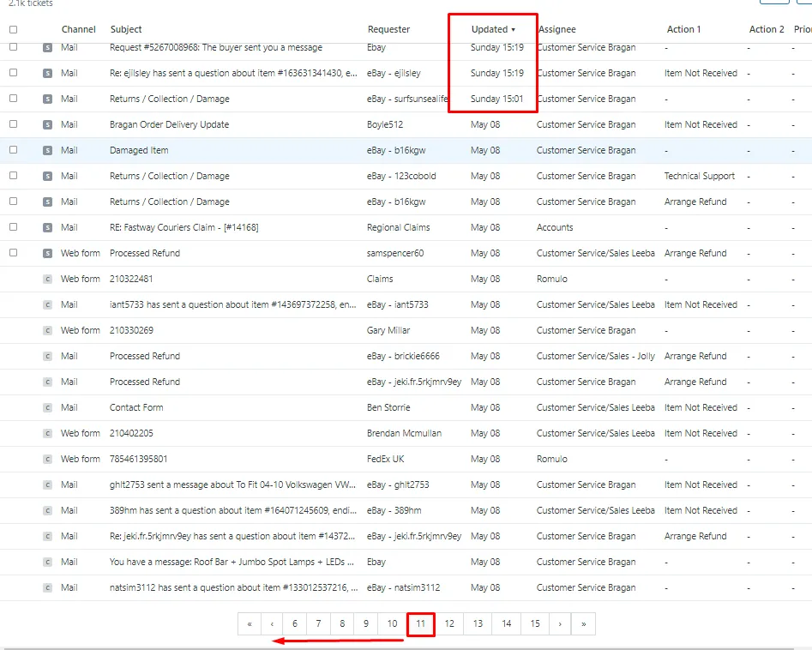
Task: Click status icon of Contact Form ticket
Action: [47, 407]
